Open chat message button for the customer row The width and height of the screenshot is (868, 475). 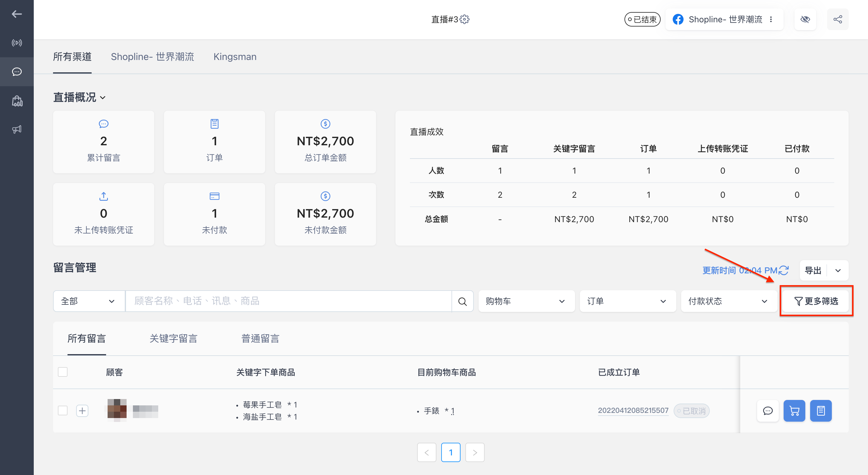pos(768,411)
